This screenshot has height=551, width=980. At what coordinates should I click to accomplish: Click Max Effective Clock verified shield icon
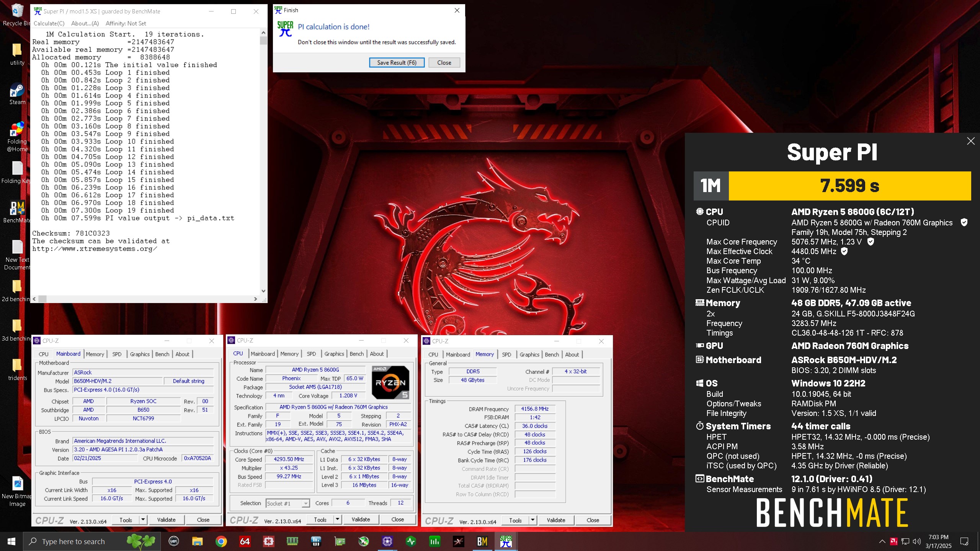844,251
